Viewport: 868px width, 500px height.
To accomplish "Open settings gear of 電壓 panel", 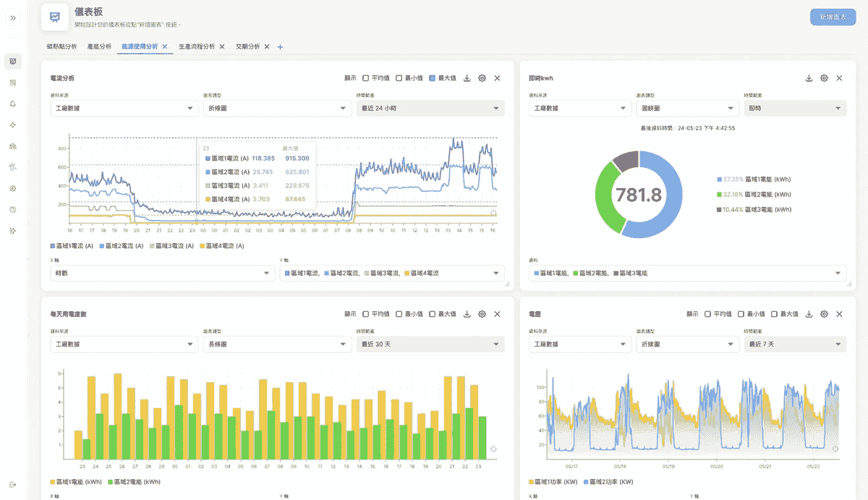I will click(824, 314).
